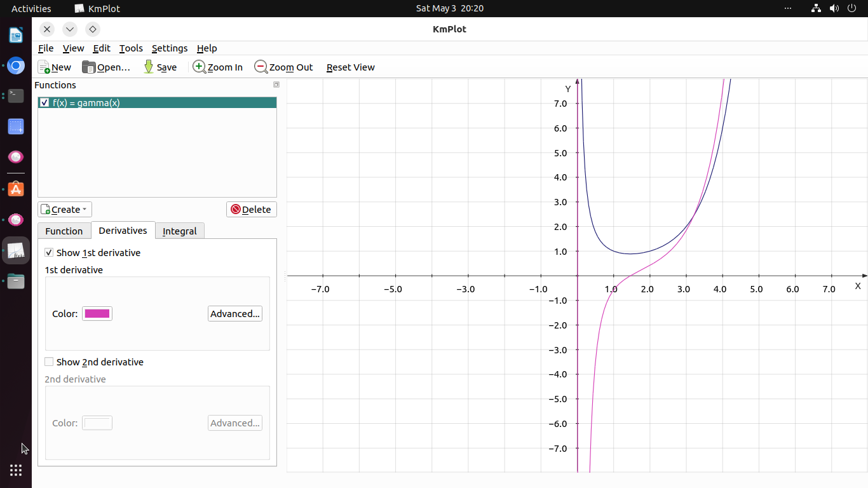Open Advanced options for 1st derivative
The width and height of the screenshot is (868, 488).
coord(235,314)
